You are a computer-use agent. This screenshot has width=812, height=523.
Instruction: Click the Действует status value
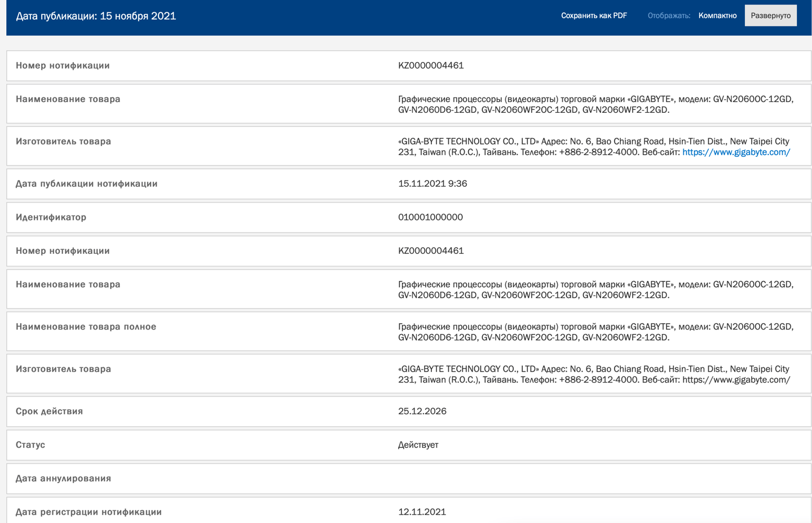coord(418,445)
